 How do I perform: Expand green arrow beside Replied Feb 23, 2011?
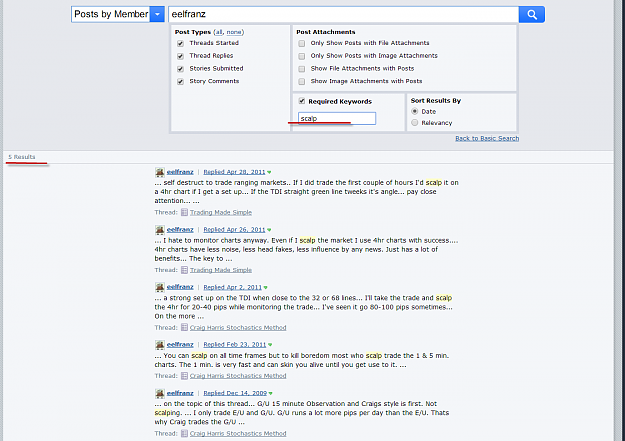pyautogui.click(x=270, y=345)
